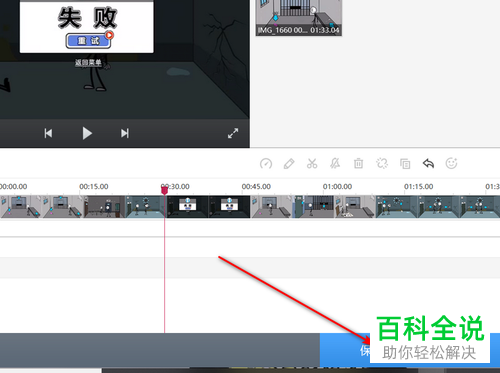Click the 重试 retry button in the preview

click(x=88, y=41)
